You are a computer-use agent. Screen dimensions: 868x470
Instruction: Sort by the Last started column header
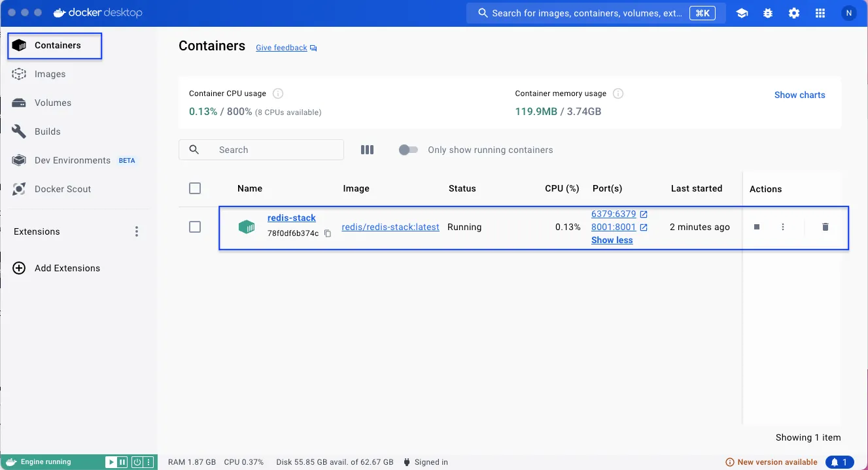(x=697, y=188)
